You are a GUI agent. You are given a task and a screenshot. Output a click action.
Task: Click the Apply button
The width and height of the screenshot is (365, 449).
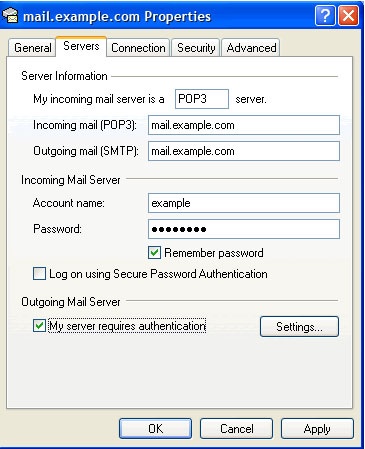[317, 429]
